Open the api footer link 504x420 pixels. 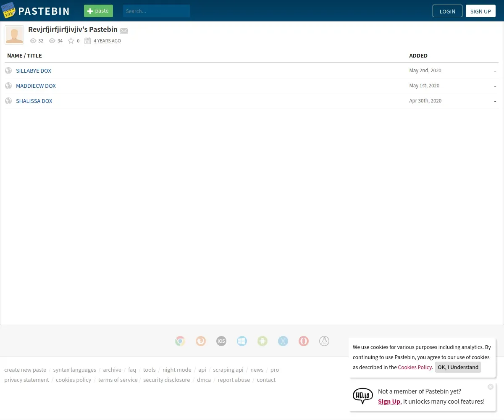202,370
